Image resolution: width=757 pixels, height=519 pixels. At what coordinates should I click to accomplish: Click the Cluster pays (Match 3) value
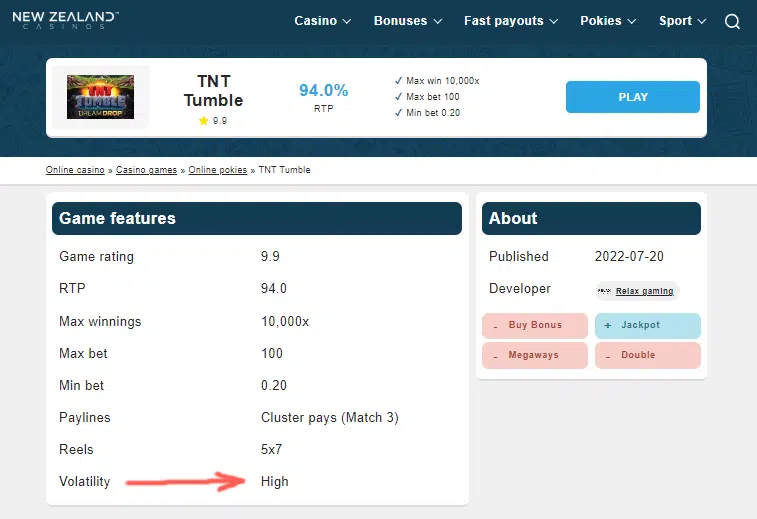coord(330,418)
